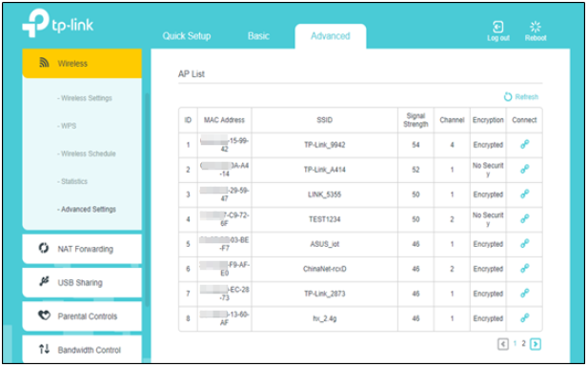The width and height of the screenshot is (588, 367).
Task: Click the Reboot icon
Action: coord(536,27)
